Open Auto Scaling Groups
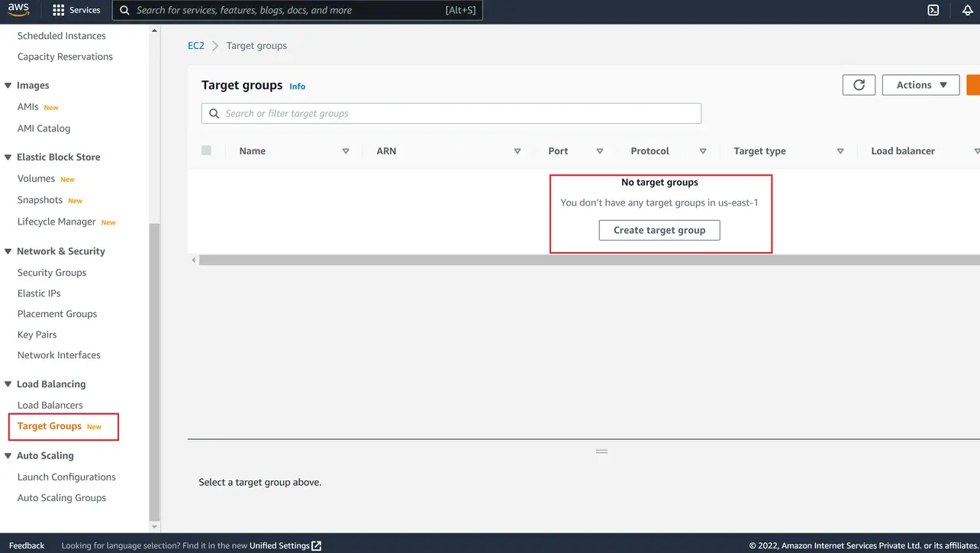This screenshot has width=980, height=553. coord(62,498)
